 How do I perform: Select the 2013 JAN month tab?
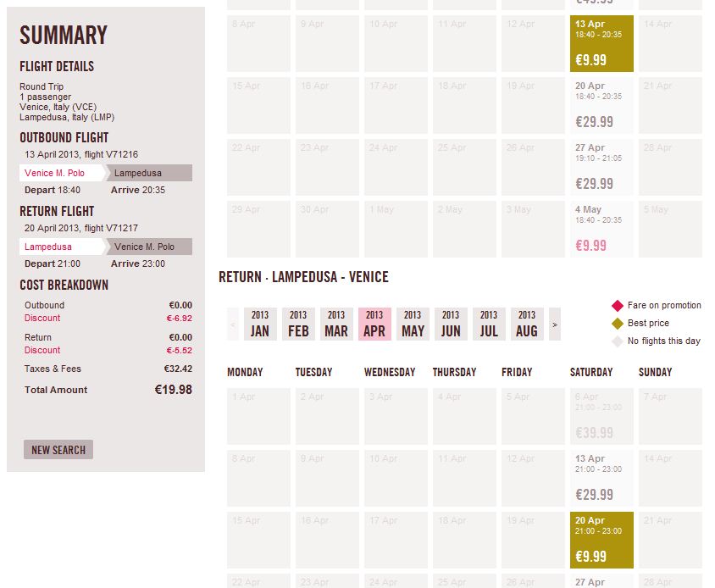[260, 325]
